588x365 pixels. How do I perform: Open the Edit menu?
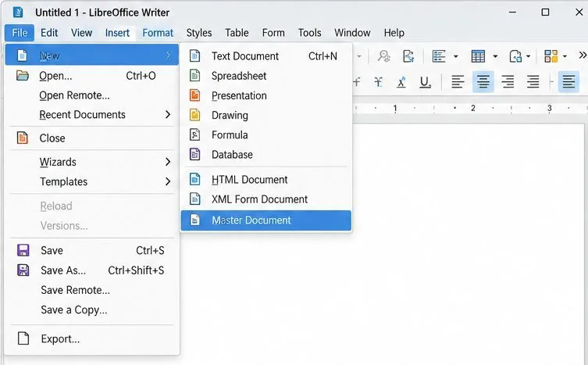(49, 33)
